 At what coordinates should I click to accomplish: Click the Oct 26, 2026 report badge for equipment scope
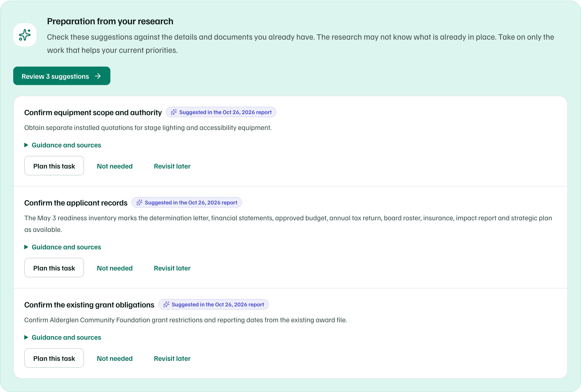click(221, 112)
